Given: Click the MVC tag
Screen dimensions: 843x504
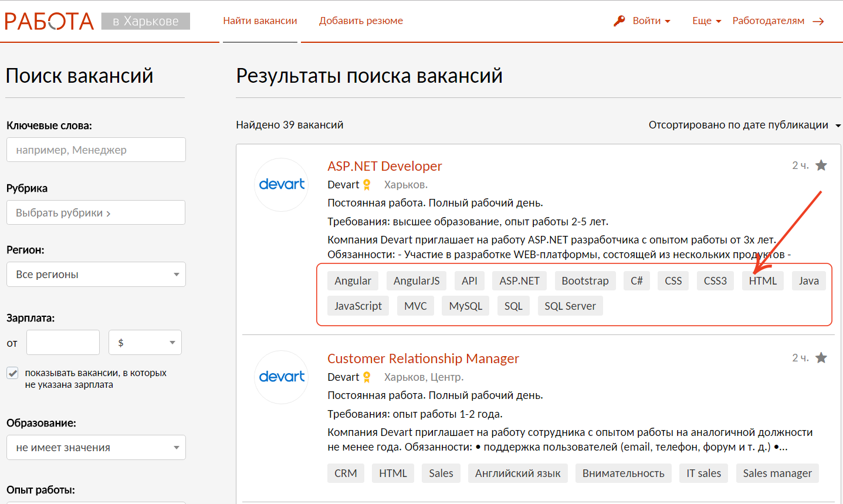Looking at the screenshot, I should pos(415,306).
